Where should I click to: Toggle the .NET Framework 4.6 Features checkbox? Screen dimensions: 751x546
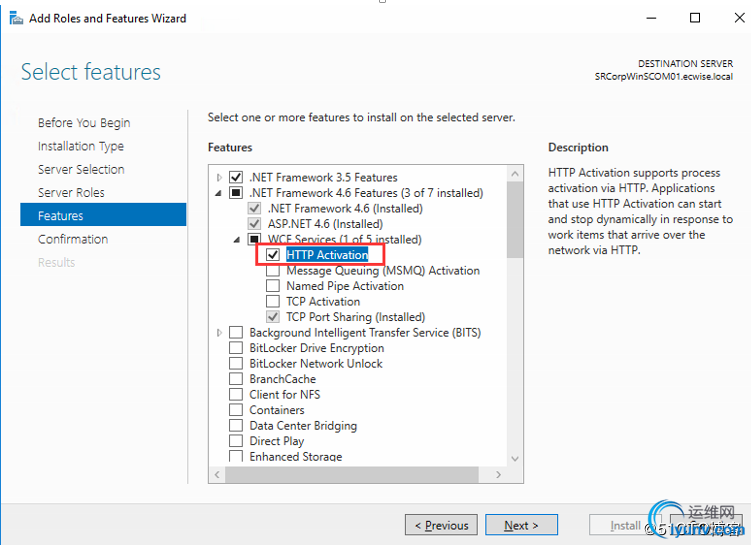pos(236,193)
